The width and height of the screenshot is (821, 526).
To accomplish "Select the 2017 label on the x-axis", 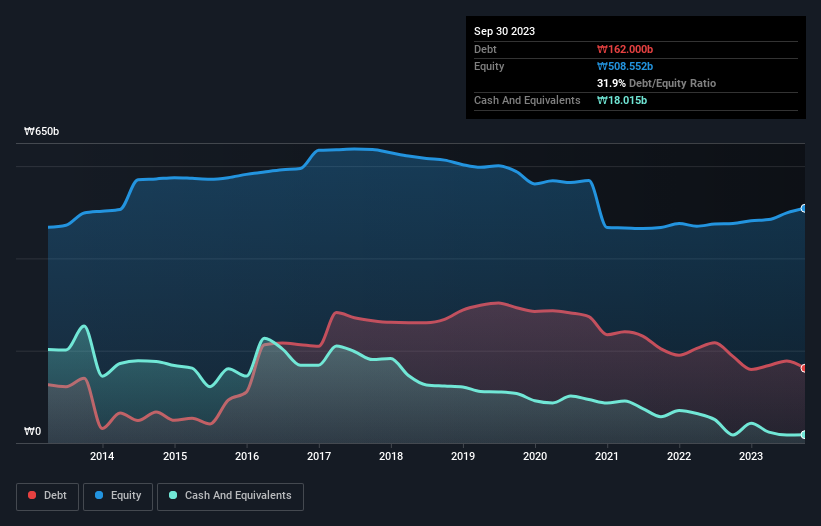I will 318,457.
